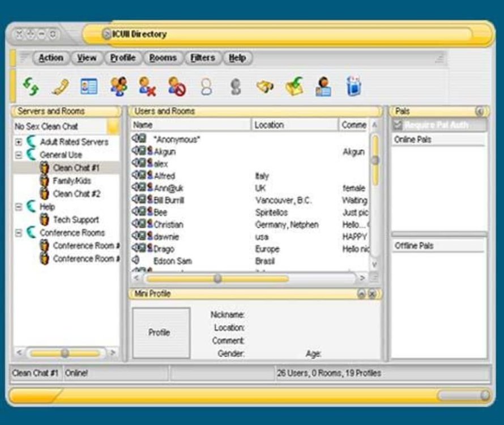Click the white outline person icon
Viewport: 504px width, 425px height.
point(206,87)
